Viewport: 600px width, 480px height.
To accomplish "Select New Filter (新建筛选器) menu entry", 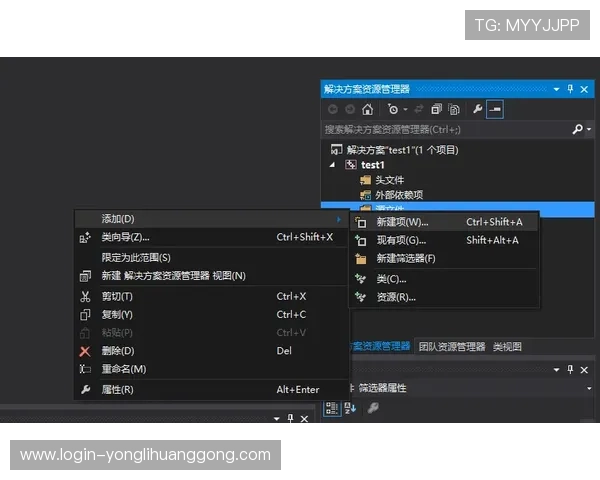I will [444, 259].
